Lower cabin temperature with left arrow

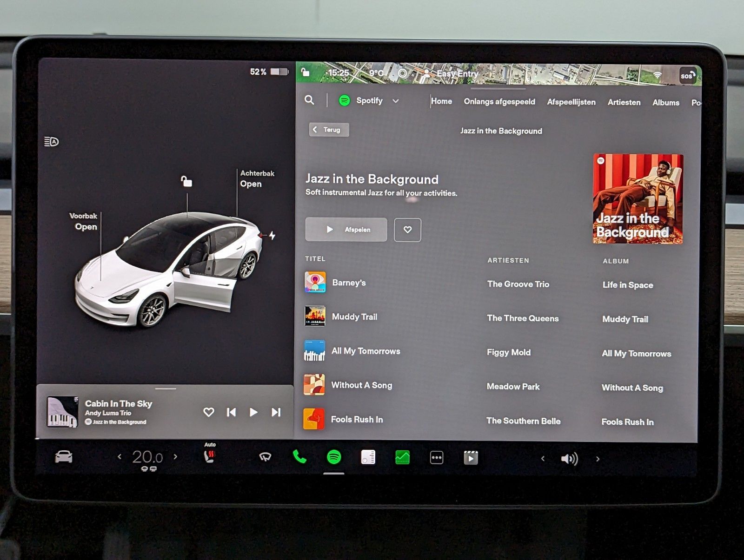coord(120,456)
